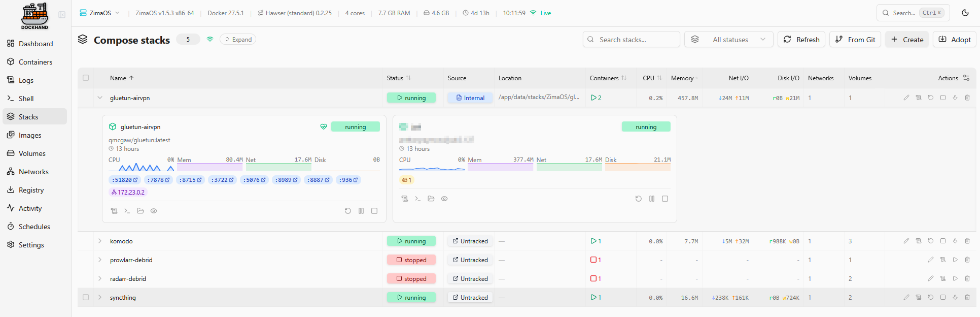Image resolution: width=980 pixels, height=317 pixels.
Task: Go to Containers in the sidebar
Action: tap(35, 62)
